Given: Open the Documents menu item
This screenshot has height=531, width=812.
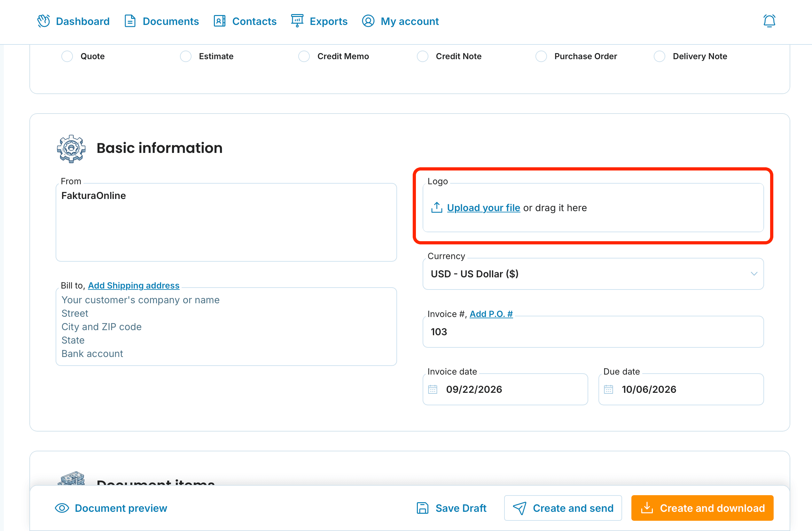Looking at the screenshot, I should coord(161,21).
